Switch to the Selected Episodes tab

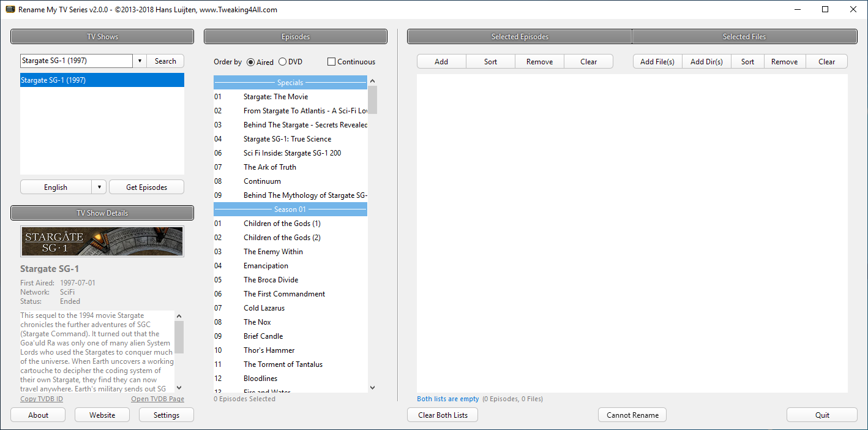coord(520,37)
